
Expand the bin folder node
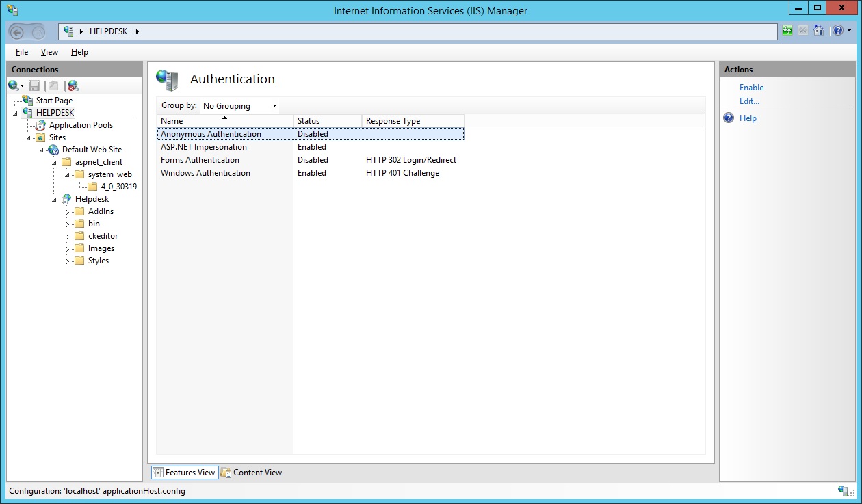tap(68, 224)
